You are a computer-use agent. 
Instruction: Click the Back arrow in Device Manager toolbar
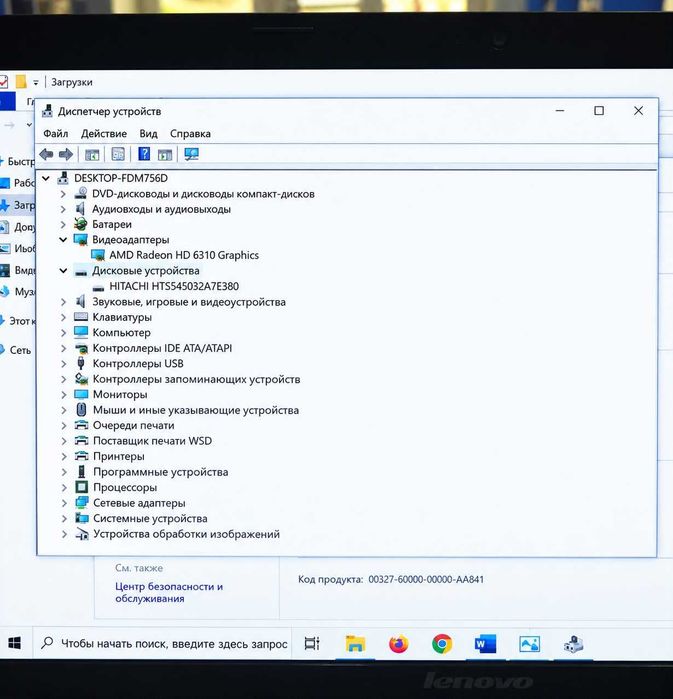pos(46,155)
